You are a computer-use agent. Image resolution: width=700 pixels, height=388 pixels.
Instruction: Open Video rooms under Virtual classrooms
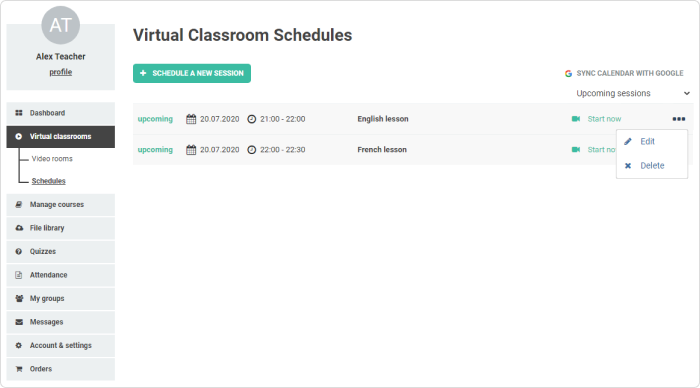pyautogui.click(x=52, y=159)
